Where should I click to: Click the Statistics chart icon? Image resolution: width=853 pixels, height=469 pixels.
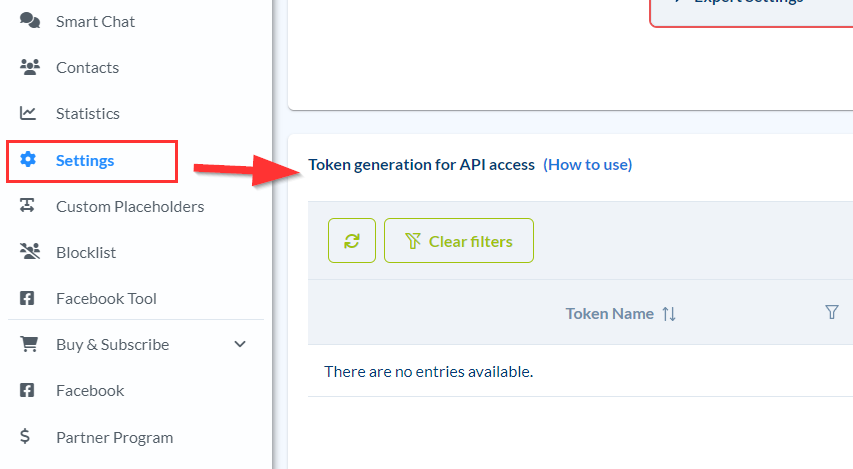click(29, 113)
